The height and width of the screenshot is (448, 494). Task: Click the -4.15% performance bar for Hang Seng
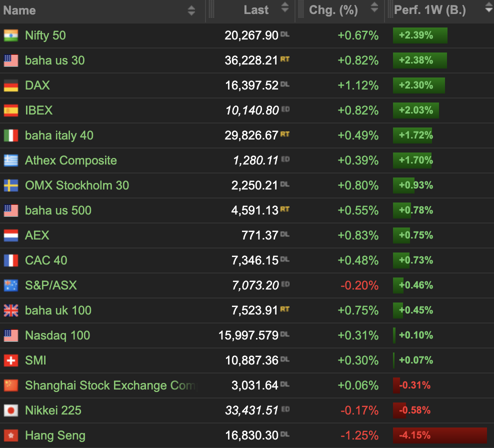tap(440, 435)
